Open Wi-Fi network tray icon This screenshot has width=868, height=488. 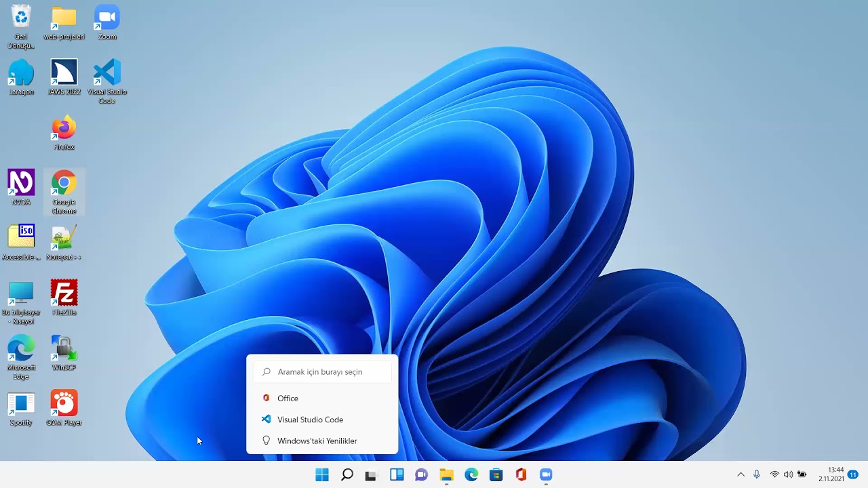[x=774, y=474]
